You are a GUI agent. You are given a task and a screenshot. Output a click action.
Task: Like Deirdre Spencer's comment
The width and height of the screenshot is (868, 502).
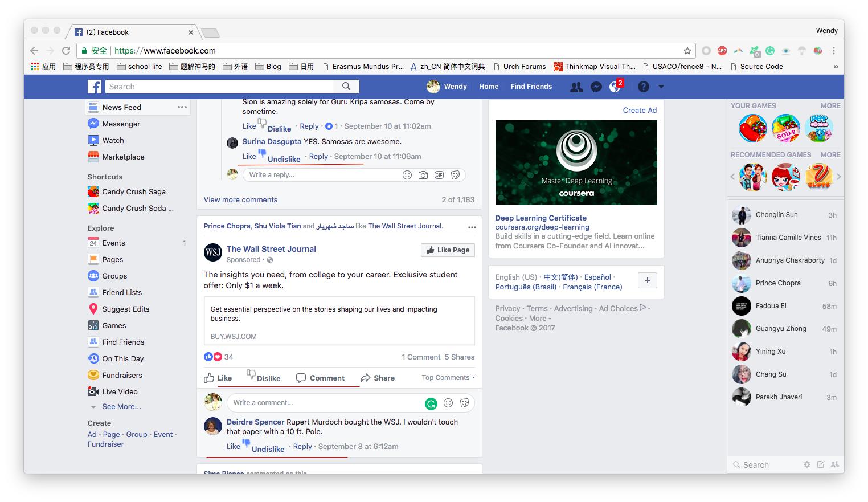234,447
